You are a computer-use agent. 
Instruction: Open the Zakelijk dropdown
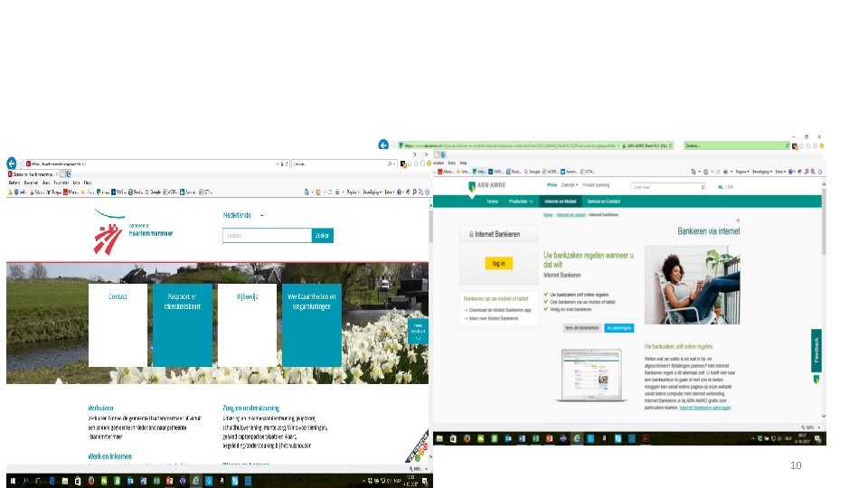pos(570,185)
